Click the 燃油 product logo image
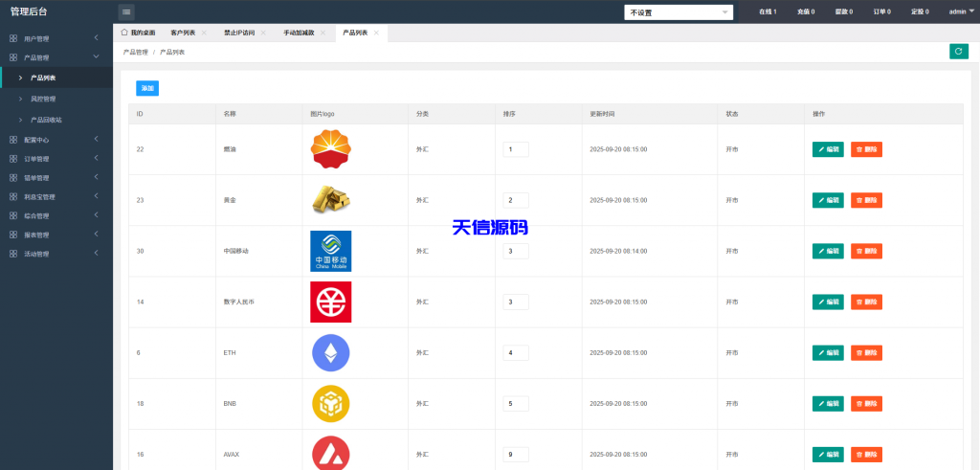 [x=331, y=149]
